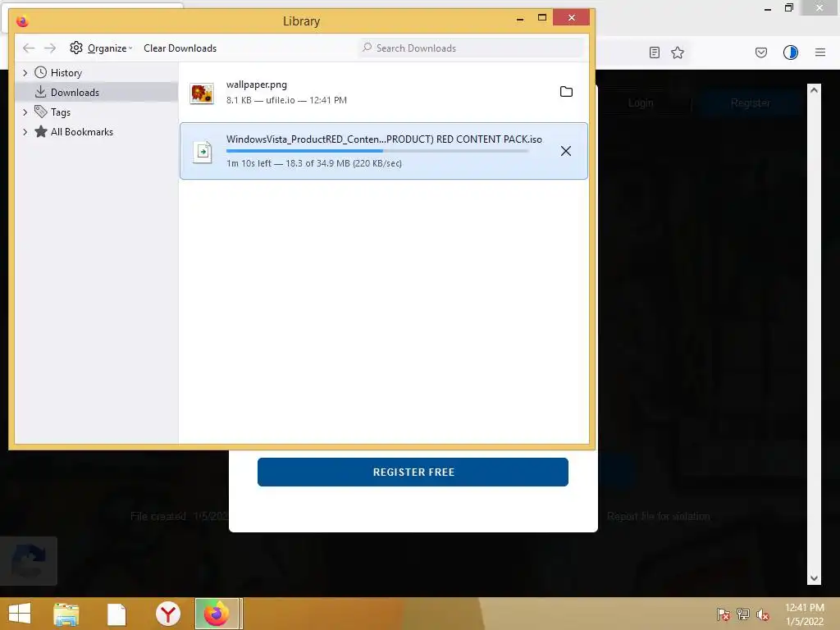Expand the History tree item
This screenshot has height=630, width=840.
point(25,72)
